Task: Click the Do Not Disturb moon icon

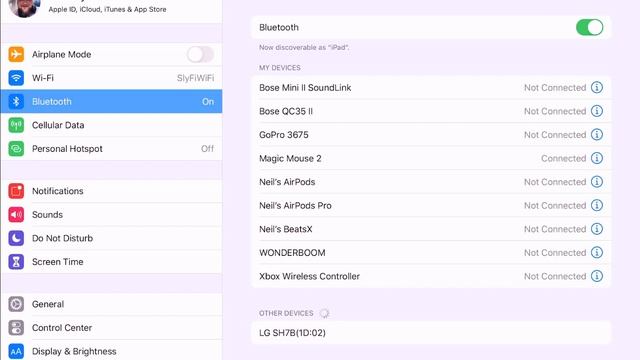Action: pyautogui.click(x=16, y=238)
